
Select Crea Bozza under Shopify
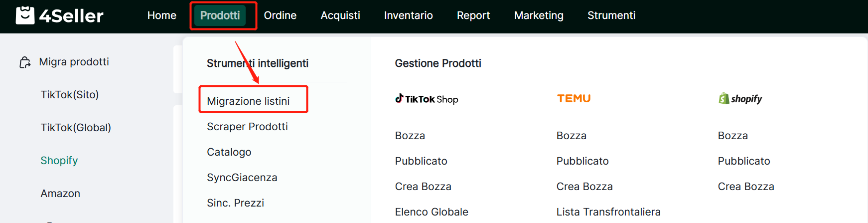746,187
